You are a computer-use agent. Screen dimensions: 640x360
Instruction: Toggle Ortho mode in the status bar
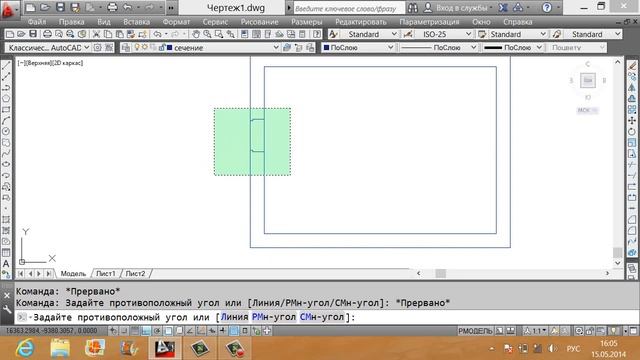pyautogui.click(x=146, y=331)
